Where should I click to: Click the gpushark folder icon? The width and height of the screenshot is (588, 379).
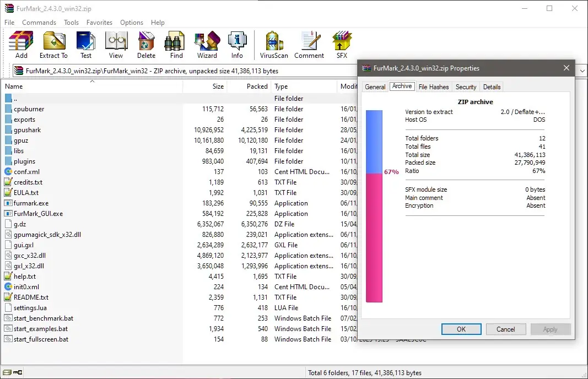point(8,130)
